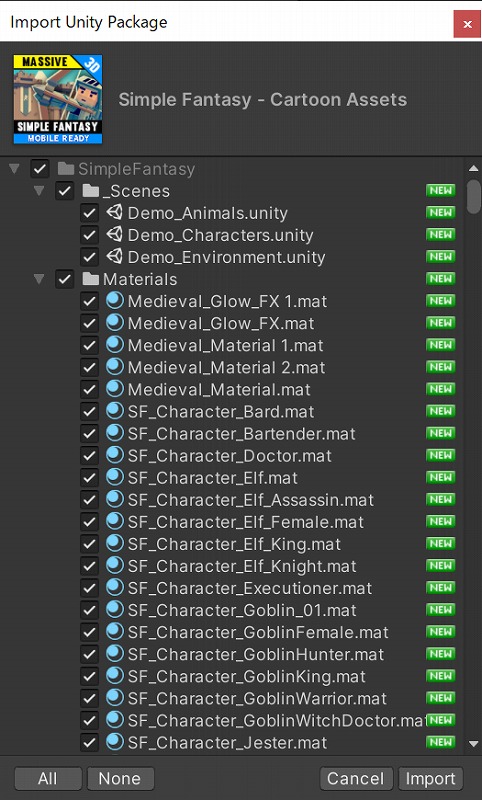Click material icon of SF_Character_Jester.mat

coord(115,742)
